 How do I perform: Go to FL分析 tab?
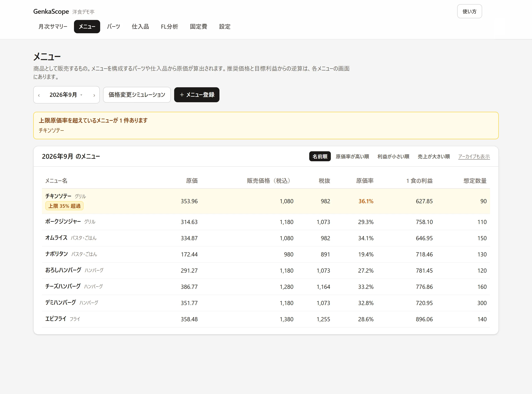click(170, 26)
